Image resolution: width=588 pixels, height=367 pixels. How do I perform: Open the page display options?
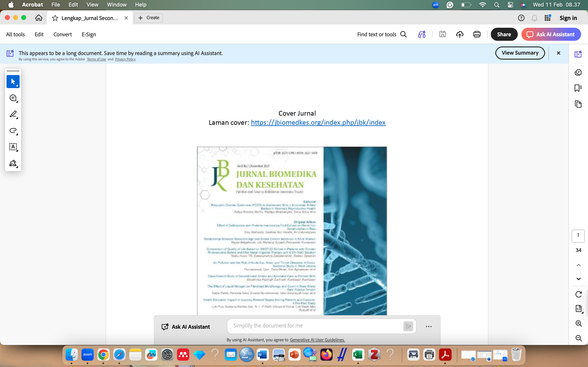click(579, 308)
